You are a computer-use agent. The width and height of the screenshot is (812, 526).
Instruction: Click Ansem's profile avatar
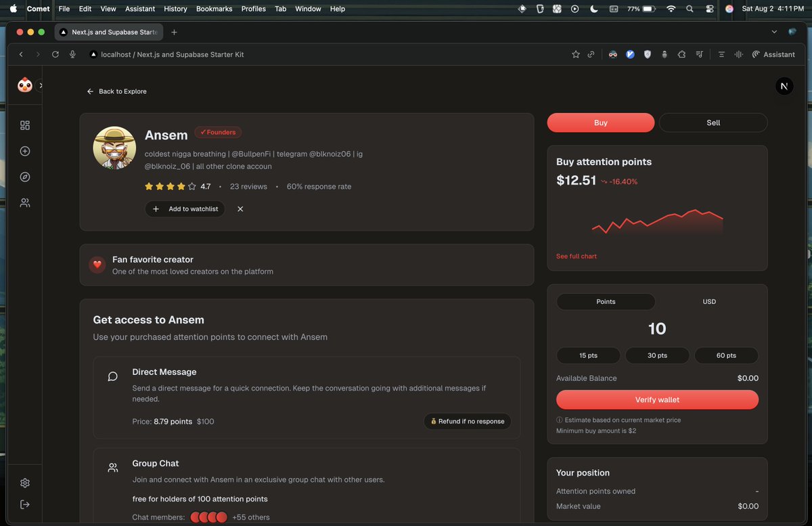point(114,148)
